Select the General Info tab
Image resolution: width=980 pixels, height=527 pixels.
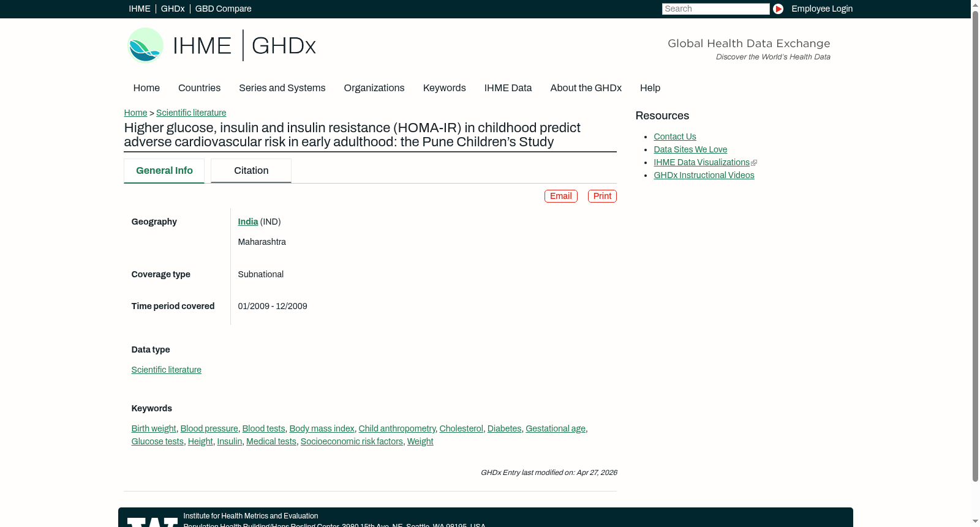point(164,171)
